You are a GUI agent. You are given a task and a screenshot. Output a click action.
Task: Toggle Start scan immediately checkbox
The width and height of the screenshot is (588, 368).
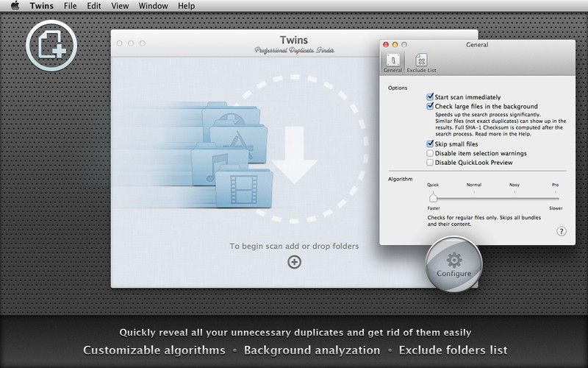[x=430, y=97]
